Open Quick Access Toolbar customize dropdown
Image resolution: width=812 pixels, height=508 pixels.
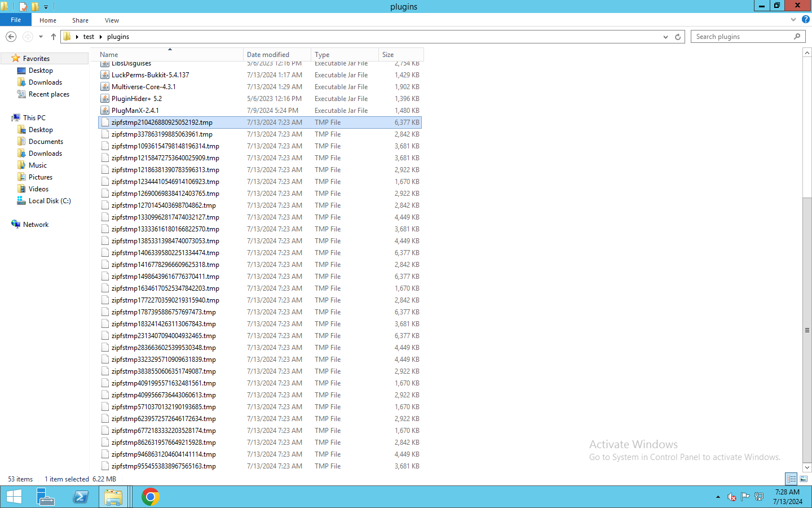coord(46,7)
